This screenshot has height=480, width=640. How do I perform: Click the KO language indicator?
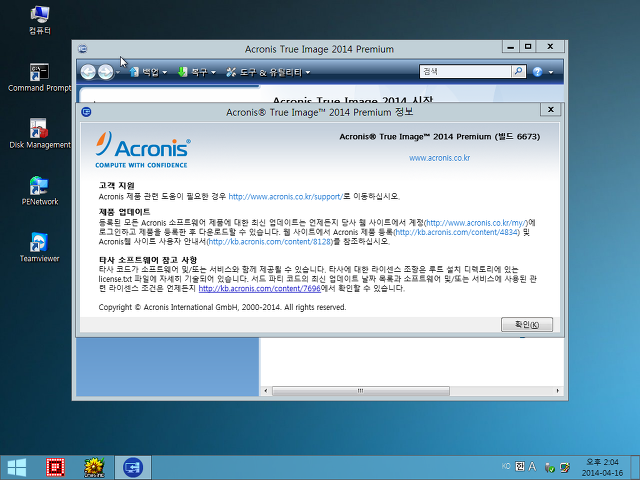[506, 467]
